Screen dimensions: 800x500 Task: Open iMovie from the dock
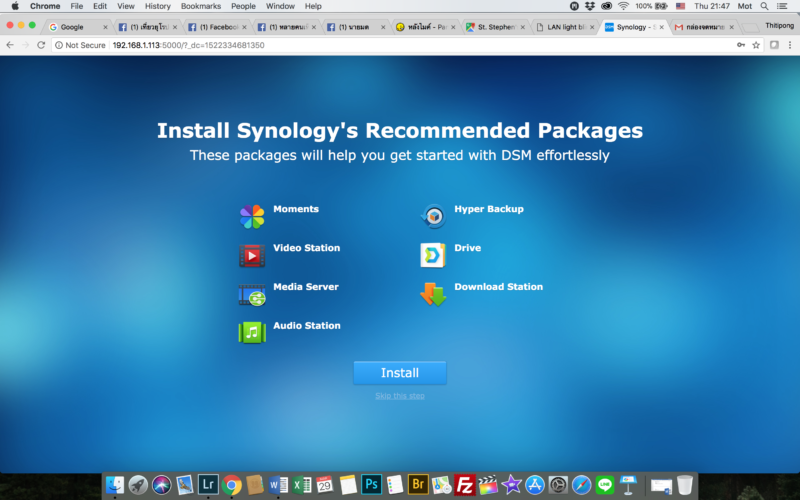tap(511, 485)
